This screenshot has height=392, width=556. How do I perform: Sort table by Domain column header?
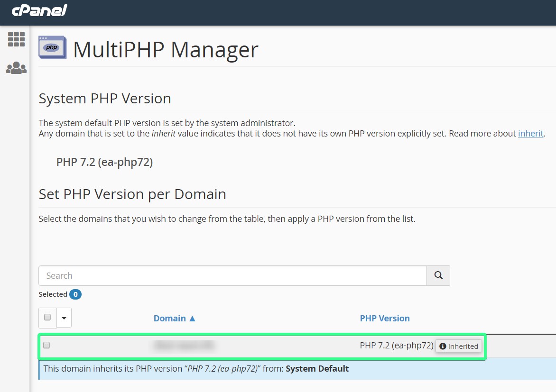point(169,319)
